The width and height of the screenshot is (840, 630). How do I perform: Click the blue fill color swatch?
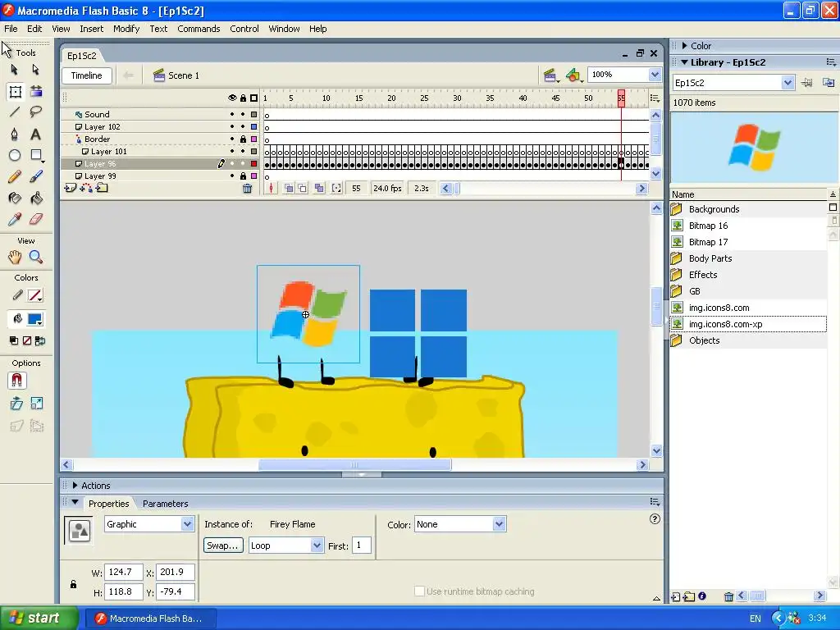(x=35, y=319)
